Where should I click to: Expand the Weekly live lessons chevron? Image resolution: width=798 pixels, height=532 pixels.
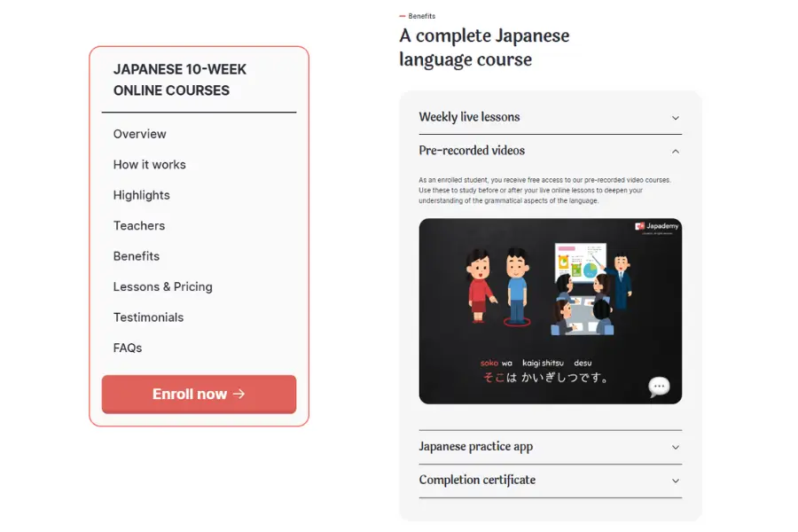click(676, 118)
